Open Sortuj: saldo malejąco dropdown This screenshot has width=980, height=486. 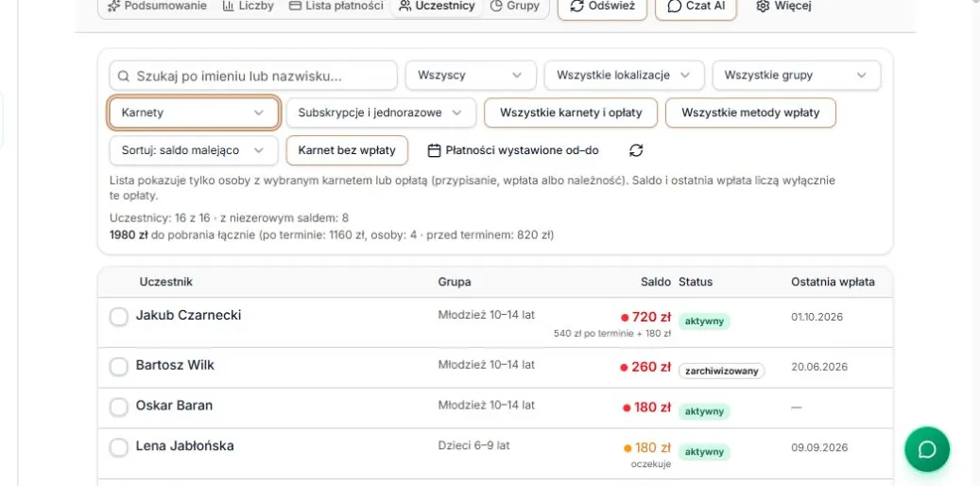[x=194, y=150]
